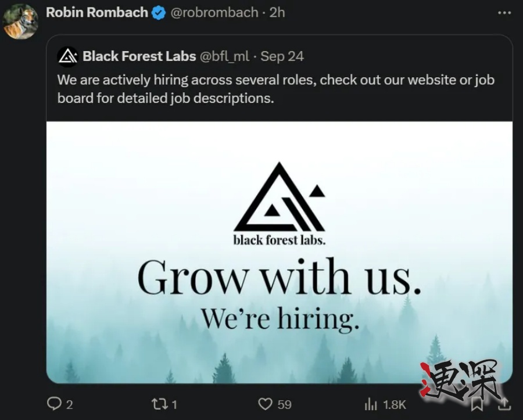Open the Sep 24 quoted post date
Screen dimensions: 523x420
coord(282,56)
